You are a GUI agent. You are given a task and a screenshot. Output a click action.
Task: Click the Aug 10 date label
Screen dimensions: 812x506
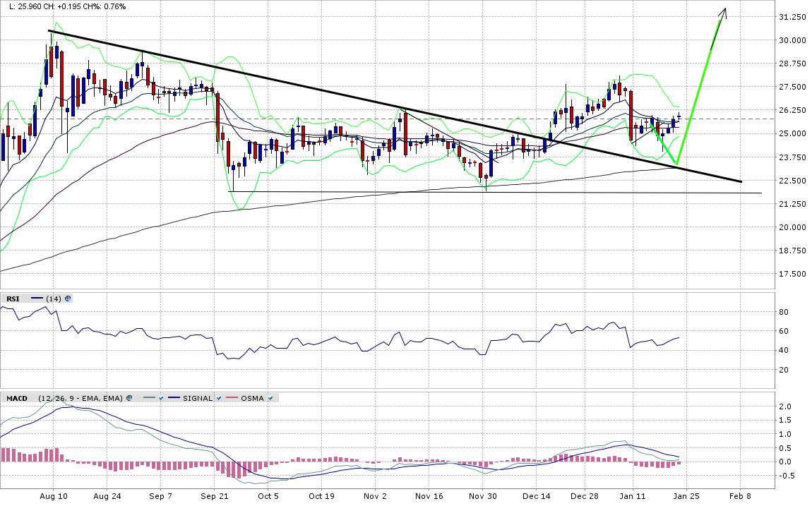click(54, 496)
